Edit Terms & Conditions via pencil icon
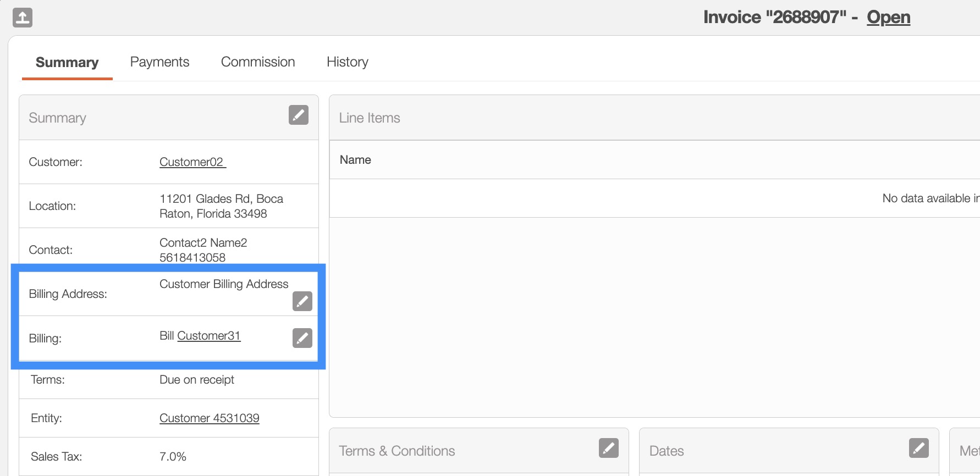Image resolution: width=980 pixels, height=476 pixels. [x=608, y=448]
